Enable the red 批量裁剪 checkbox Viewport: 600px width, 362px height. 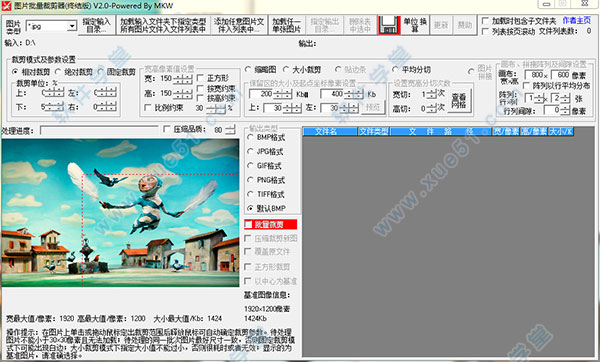[248, 224]
